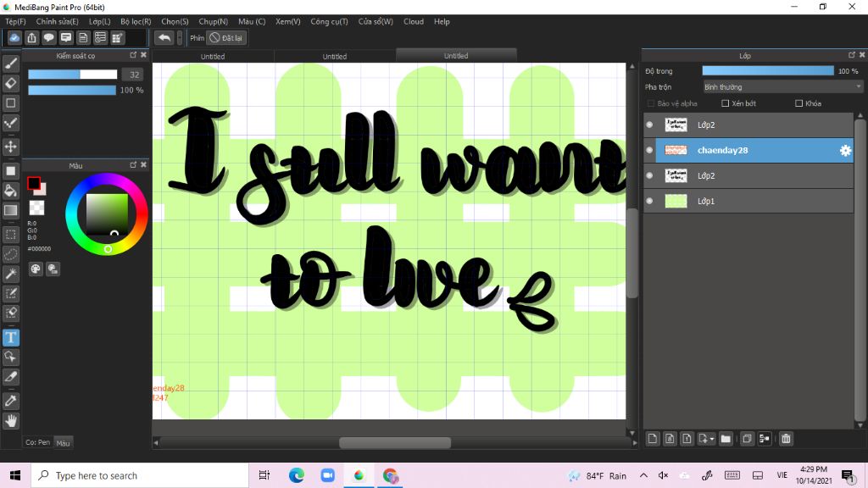This screenshot has width=868, height=488.
Task: Click the share/export toolbar icon
Action: coord(31,37)
